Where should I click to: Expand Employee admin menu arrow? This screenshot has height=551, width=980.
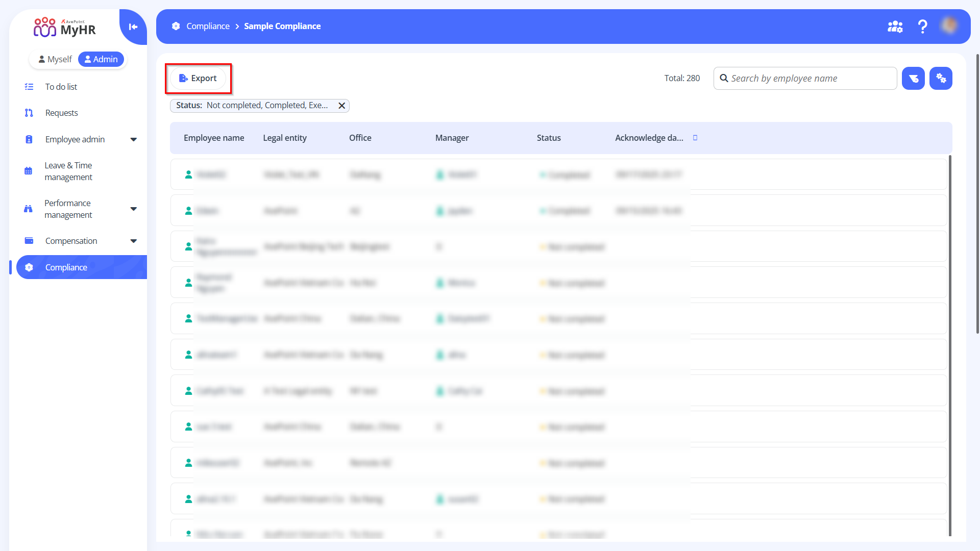134,139
